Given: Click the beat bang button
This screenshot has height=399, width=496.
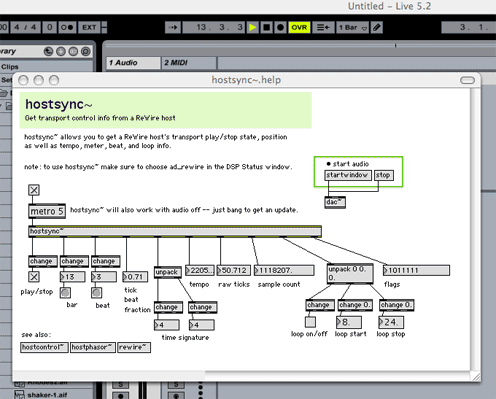Looking at the screenshot, I should click(97, 293).
